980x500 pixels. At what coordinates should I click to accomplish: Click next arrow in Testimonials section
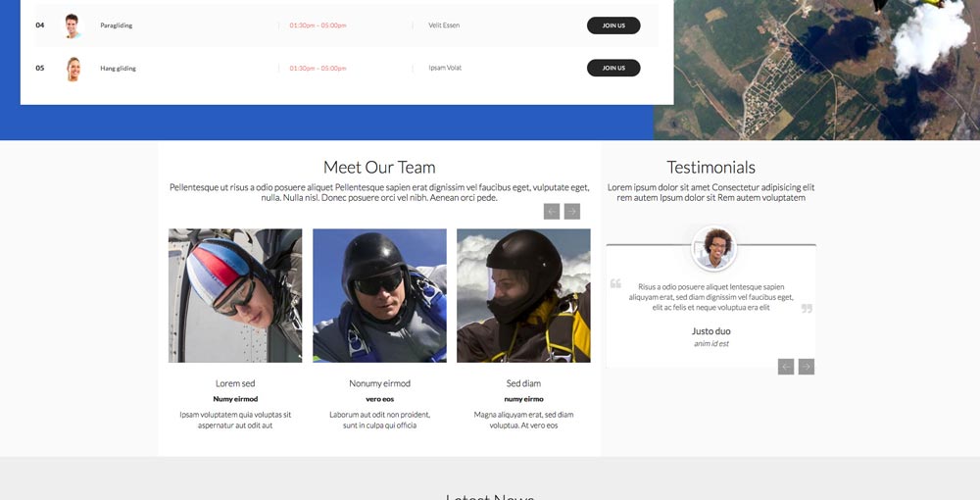pyautogui.click(x=807, y=367)
